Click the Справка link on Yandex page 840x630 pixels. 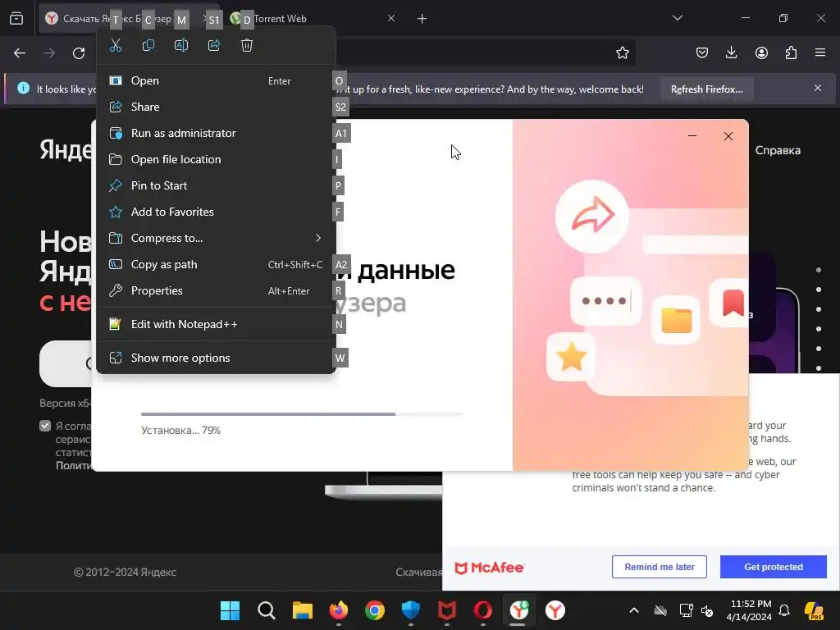click(778, 151)
